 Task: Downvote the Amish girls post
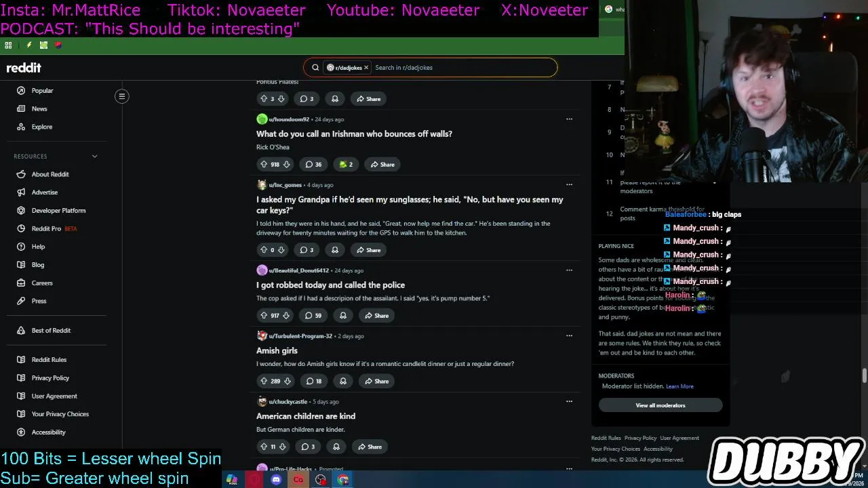(x=287, y=381)
